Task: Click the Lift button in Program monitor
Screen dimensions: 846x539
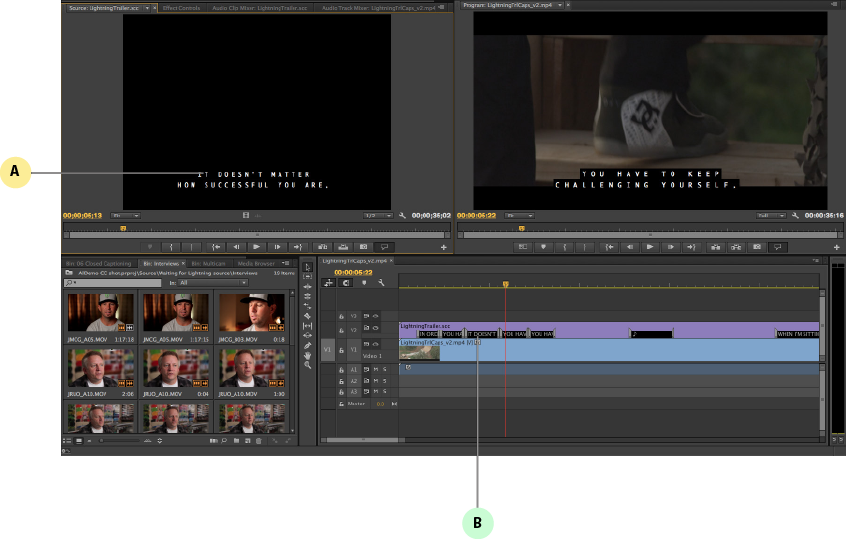Action: [715, 247]
